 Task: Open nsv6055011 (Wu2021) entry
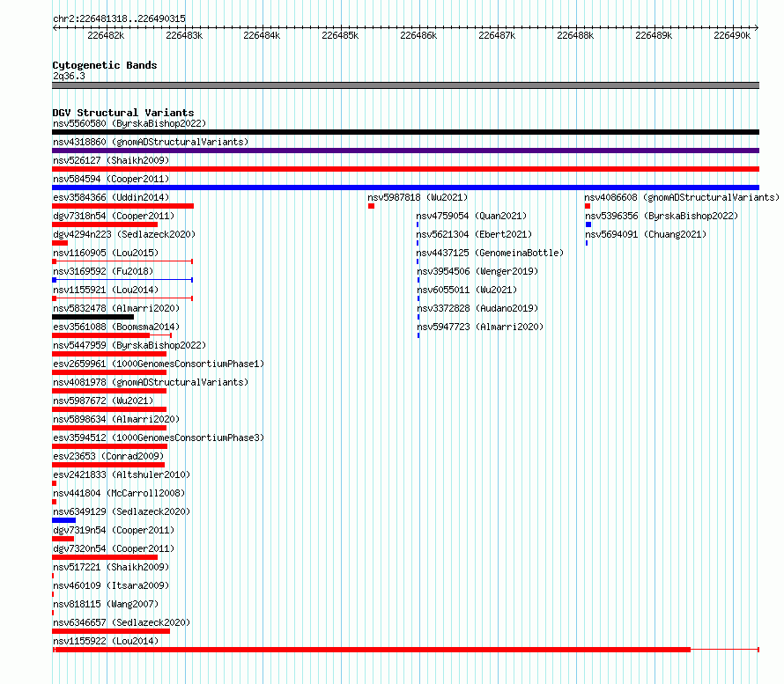(467, 290)
